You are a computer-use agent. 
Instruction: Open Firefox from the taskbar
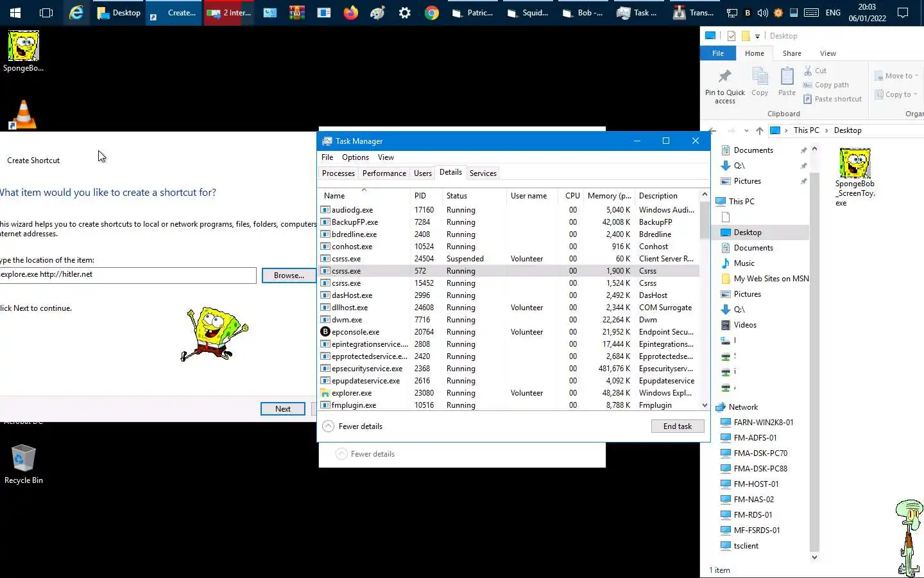tap(351, 13)
